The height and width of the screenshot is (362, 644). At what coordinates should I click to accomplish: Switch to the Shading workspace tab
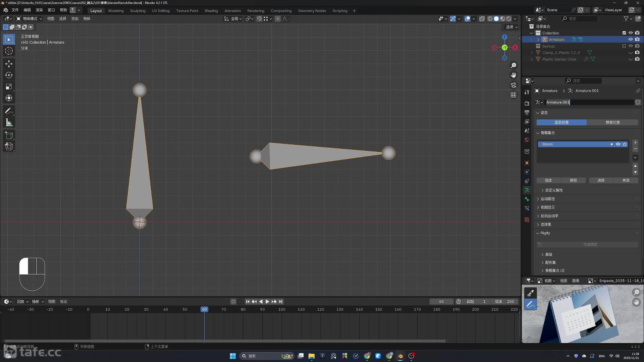[211, 11]
